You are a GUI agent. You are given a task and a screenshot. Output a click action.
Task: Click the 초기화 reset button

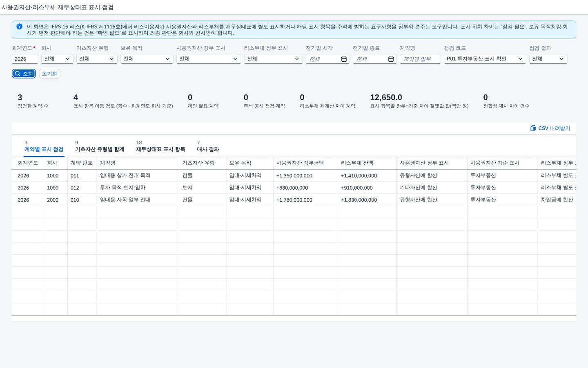49,74
